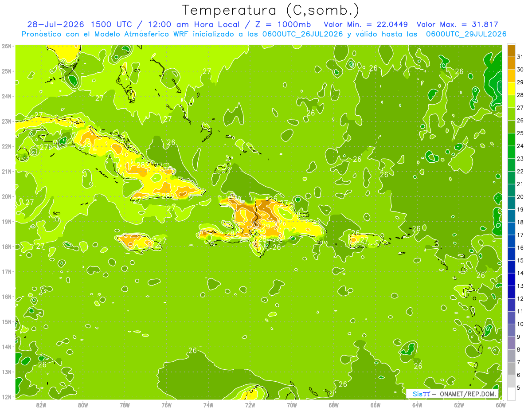Image resolution: width=532 pixels, height=411 pixels.
Task: Click the longitude axis label '76W'
Action: tap(166, 405)
